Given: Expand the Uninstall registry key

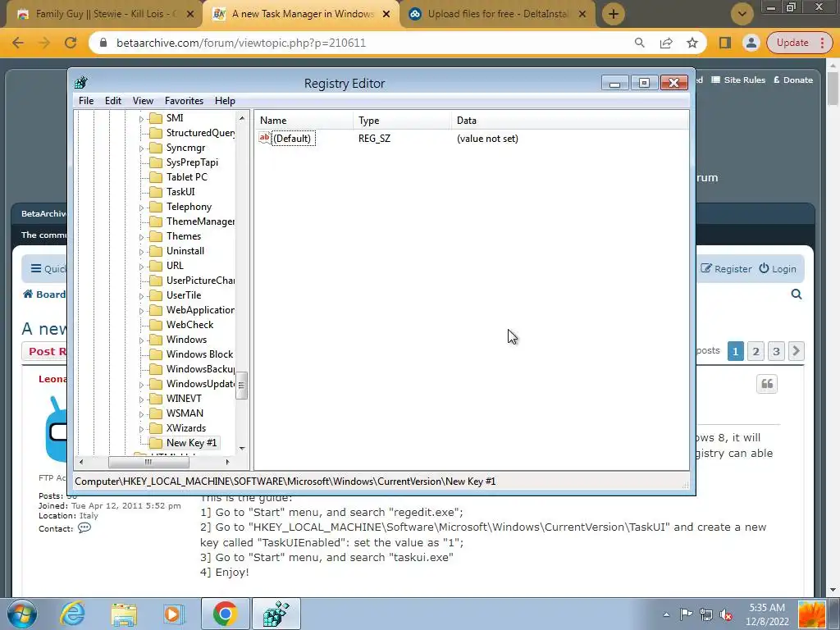Looking at the screenshot, I should tap(141, 251).
